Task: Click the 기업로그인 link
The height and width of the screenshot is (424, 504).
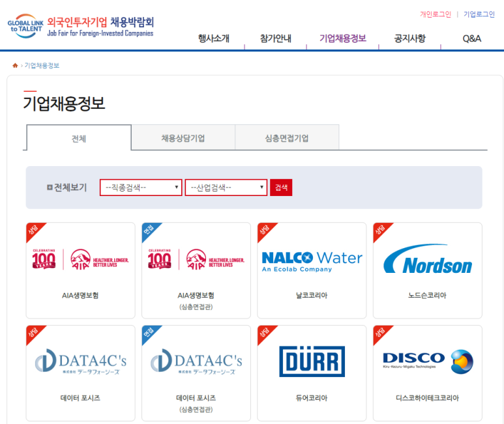Action: click(x=479, y=14)
